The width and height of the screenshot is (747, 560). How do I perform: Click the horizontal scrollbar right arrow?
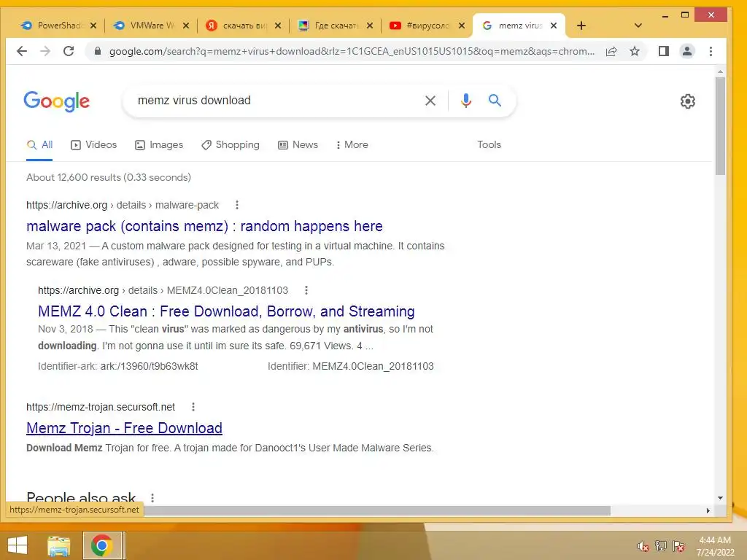tap(708, 510)
